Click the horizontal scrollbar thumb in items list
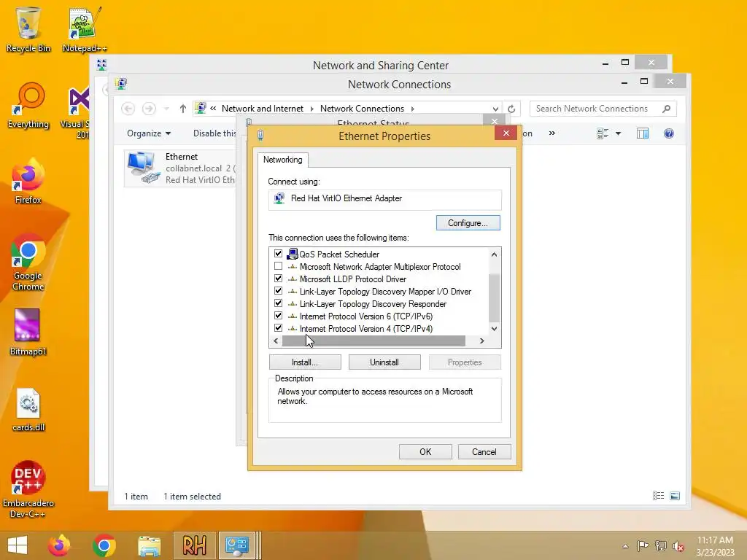747x560 pixels. 373,341
